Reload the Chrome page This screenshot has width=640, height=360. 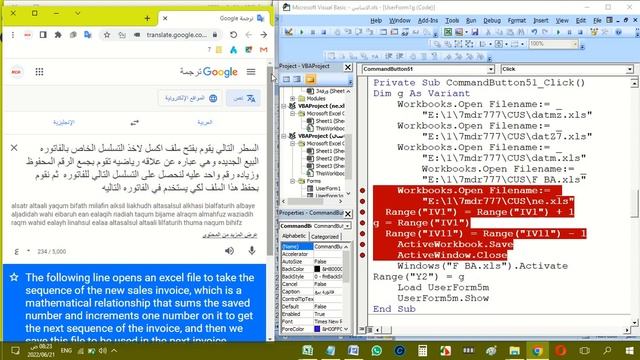coord(233,35)
